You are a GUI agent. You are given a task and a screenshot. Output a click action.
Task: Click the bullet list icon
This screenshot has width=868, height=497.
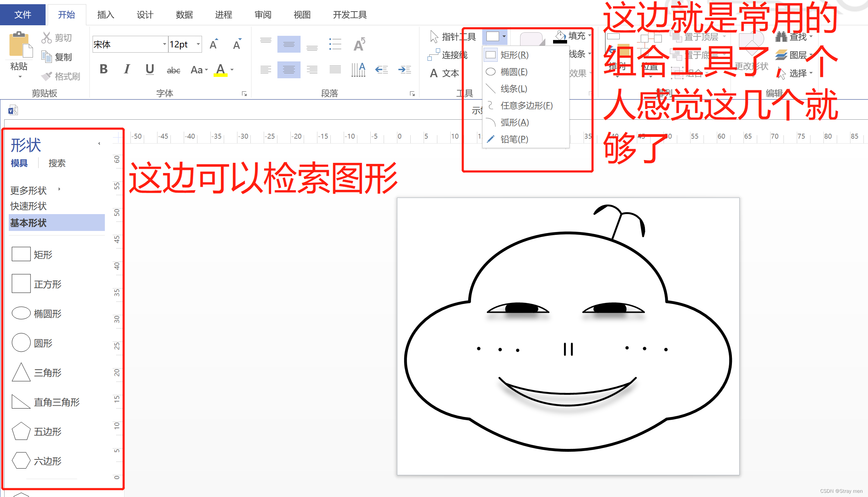(x=335, y=44)
